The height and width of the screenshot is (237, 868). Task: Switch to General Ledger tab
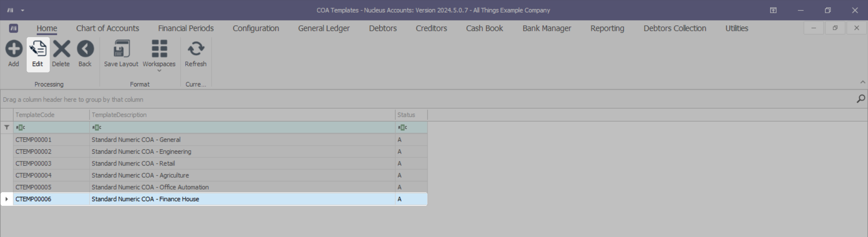pos(324,28)
